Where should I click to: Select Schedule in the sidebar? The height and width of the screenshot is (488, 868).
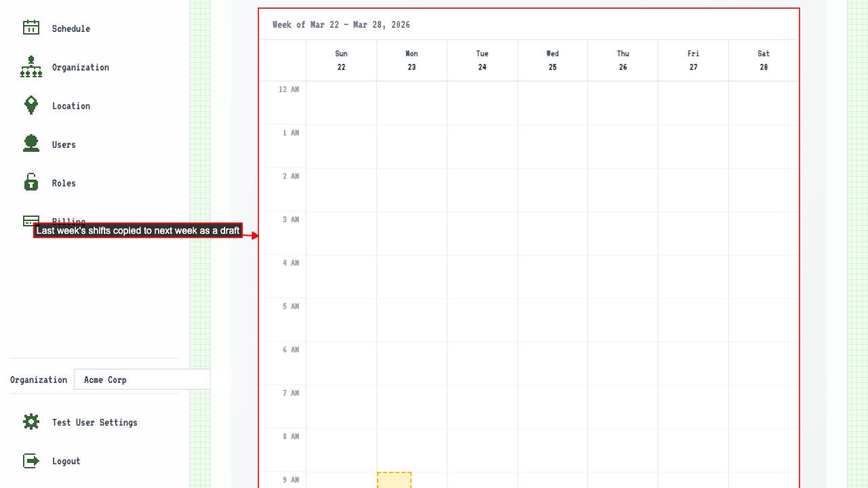(x=71, y=28)
